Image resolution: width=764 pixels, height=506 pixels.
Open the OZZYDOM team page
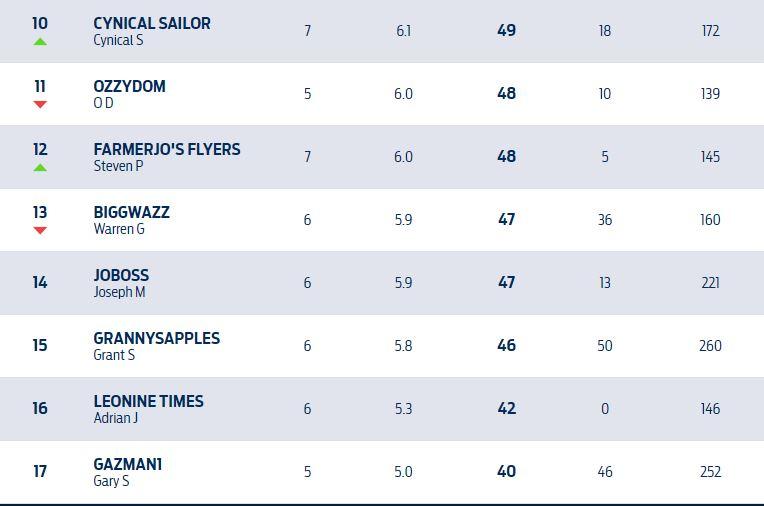pos(130,86)
